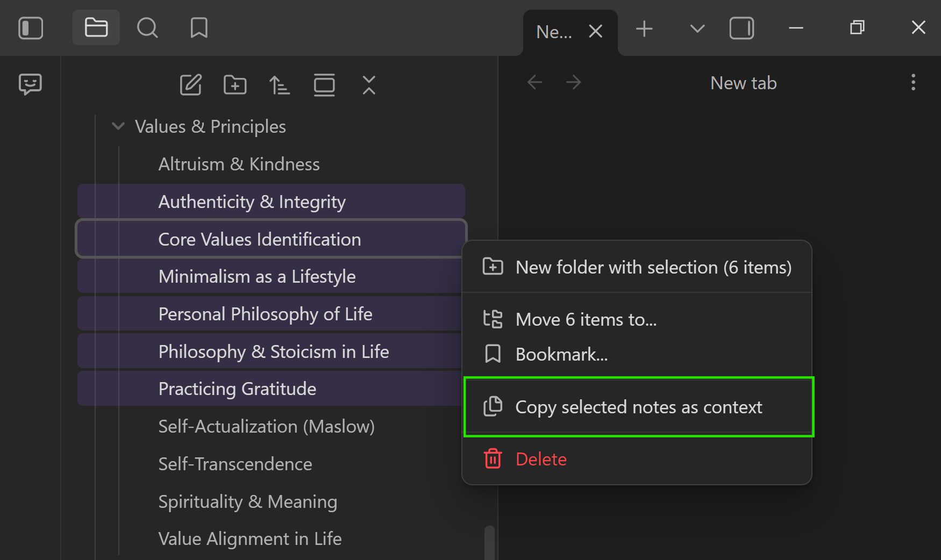Open the tab list dropdown
The height and width of the screenshot is (560, 941).
tap(697, 28)
